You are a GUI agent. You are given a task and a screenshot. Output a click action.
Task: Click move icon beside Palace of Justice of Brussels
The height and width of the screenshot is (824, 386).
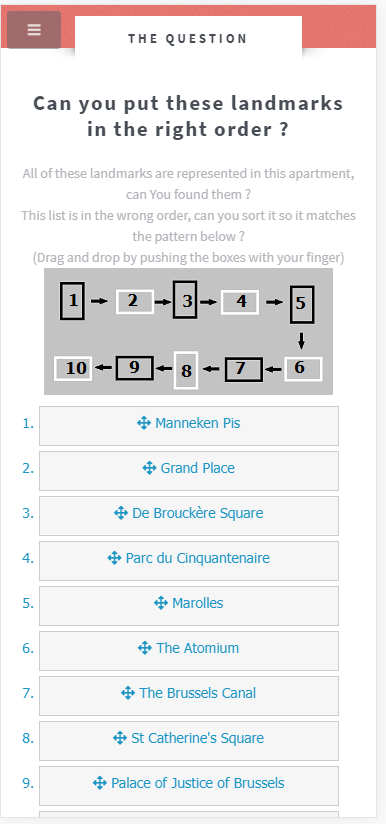pyautogui.click(x=100, y=783)
